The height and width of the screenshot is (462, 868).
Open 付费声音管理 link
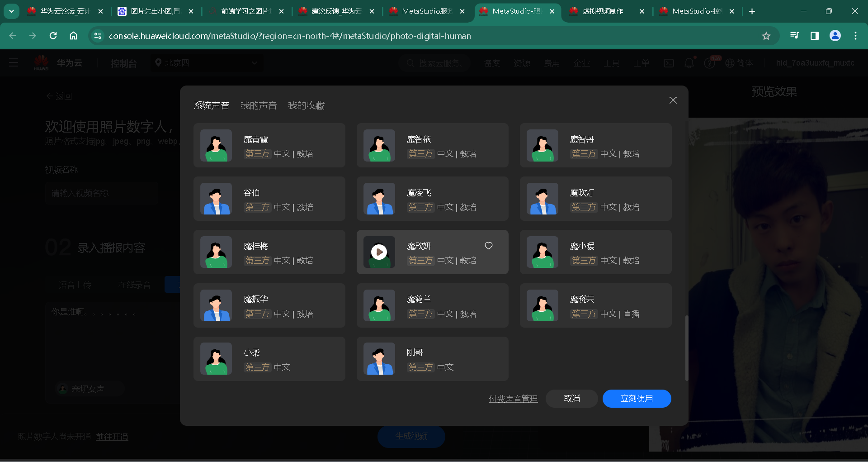click(x=513, y=399)
